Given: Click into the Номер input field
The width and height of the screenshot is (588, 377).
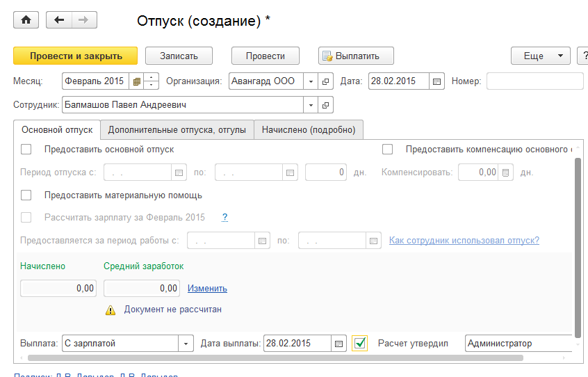Looking at the screenshot, I should click(x=534, y=81).
